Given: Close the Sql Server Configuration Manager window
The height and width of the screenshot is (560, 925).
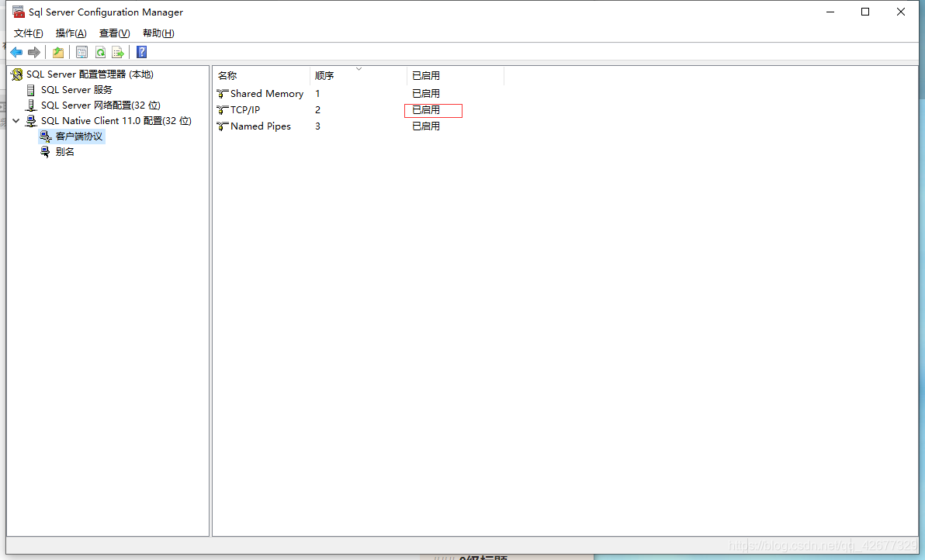Looking at the screenshot, I should point(901,12).
